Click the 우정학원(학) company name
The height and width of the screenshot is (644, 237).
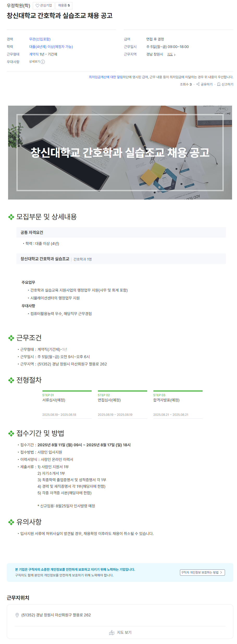(18, 5)
